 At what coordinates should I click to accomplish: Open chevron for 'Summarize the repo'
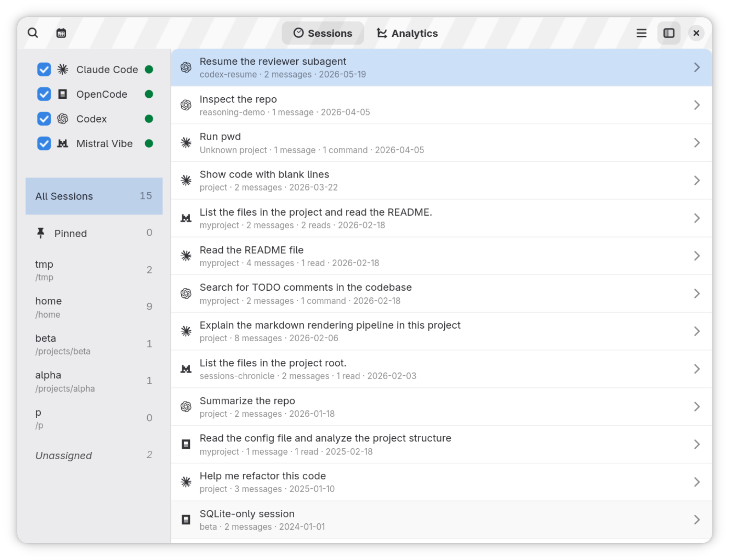(x=696, y=407)
